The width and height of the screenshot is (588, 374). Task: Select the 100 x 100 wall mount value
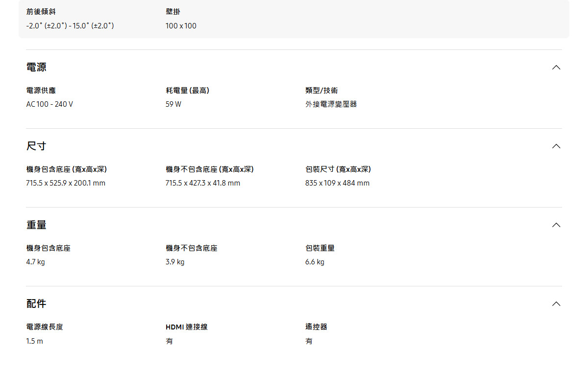click(181, 26)
